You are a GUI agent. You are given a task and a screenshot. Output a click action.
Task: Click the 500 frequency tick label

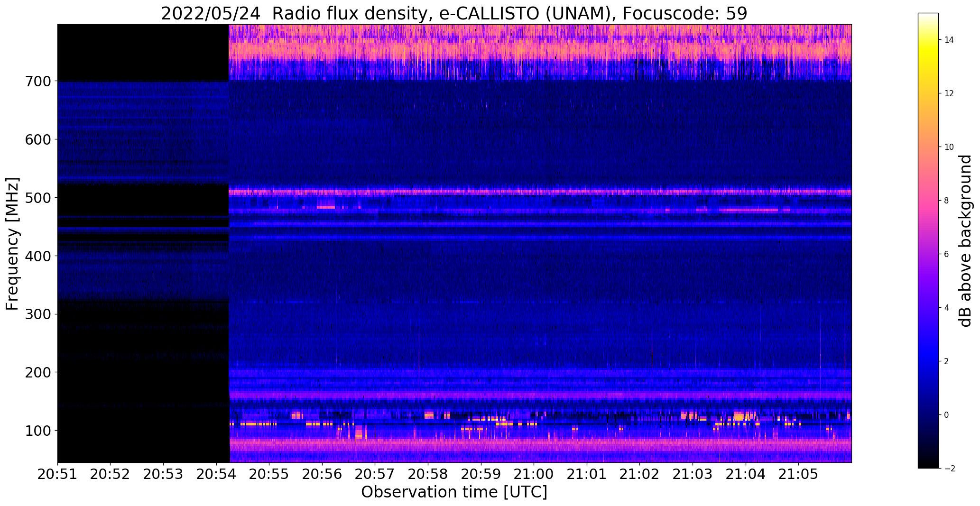click(37, 198)
